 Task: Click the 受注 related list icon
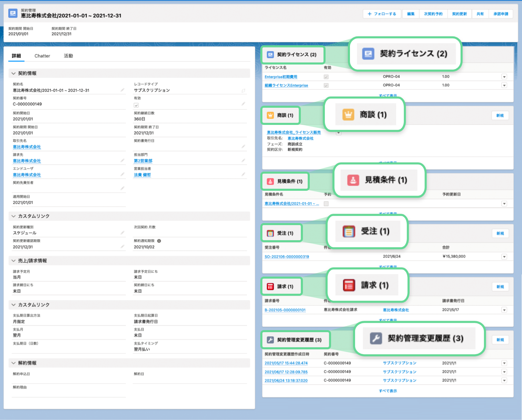[270, 233]
